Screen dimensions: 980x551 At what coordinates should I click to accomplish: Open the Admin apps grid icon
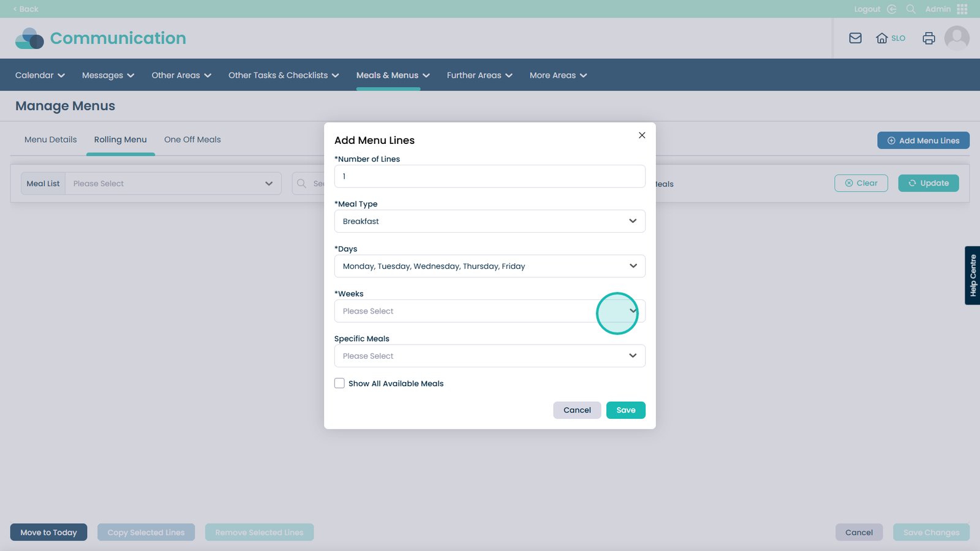point(962,9)
